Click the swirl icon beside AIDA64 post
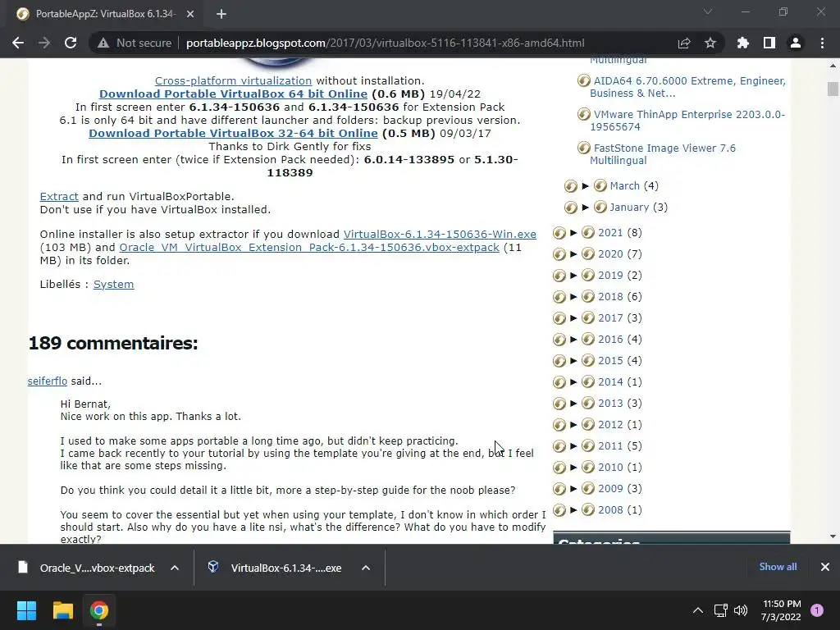Screen dimensions: 840x630 [584, 81]
